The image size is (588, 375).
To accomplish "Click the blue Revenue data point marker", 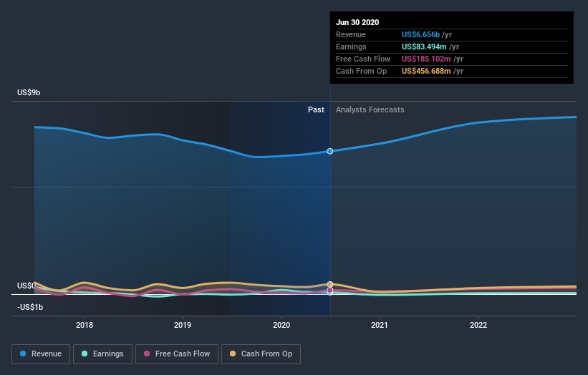I will tap(330, 151).
